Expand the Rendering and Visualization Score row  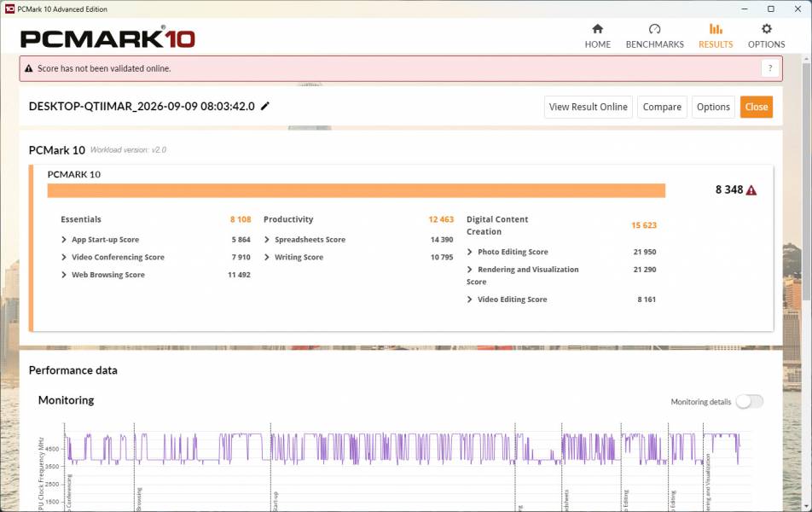[x=470, y=270]
